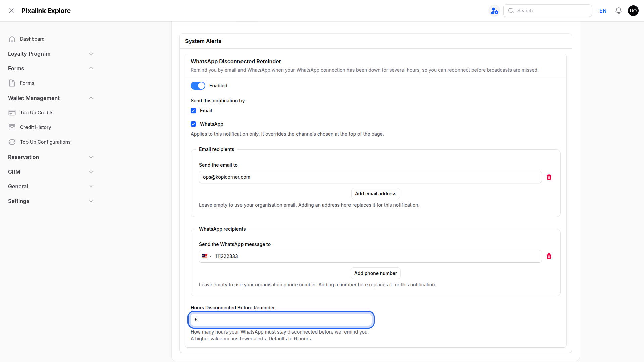The width and height of the screenshot is (644, 362).
Task: Click Add email address button
Action: click(375, 194)
